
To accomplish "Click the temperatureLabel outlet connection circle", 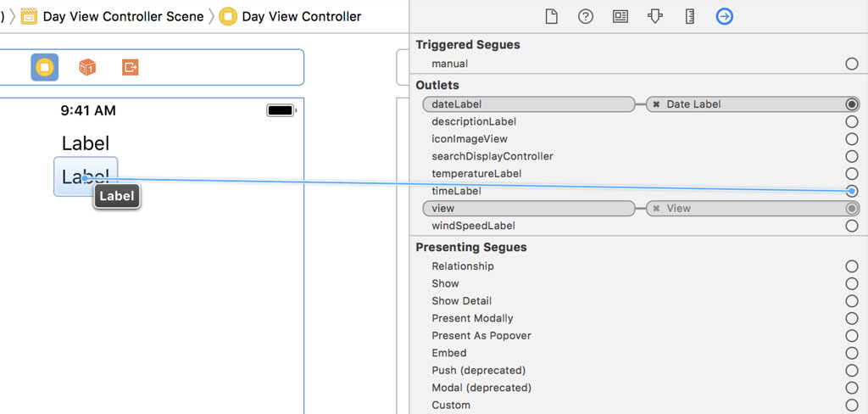I will [852, 174].
